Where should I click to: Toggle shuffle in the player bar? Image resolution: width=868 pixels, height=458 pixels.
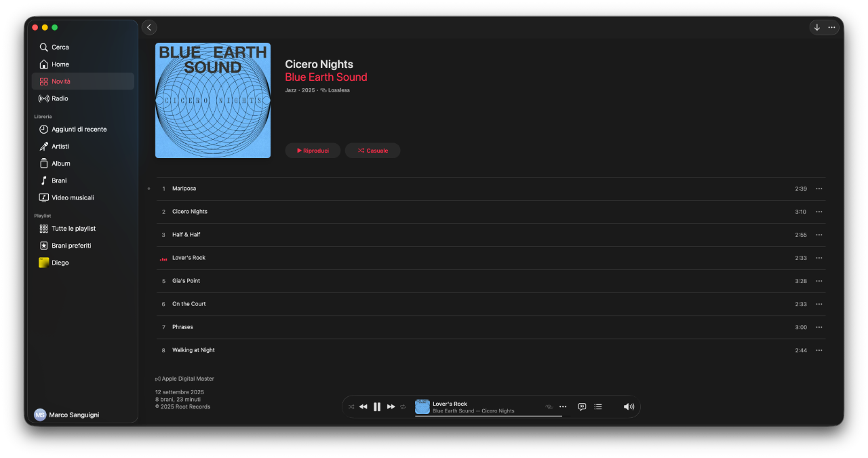pyautogui.click(x=351, y=407)
